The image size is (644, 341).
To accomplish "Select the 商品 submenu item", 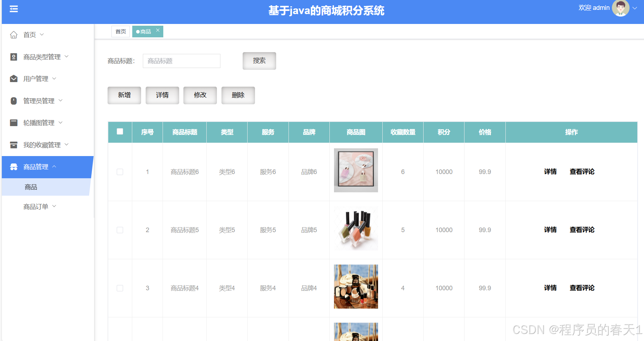I will pyautogui.click(x=46, y=187).
